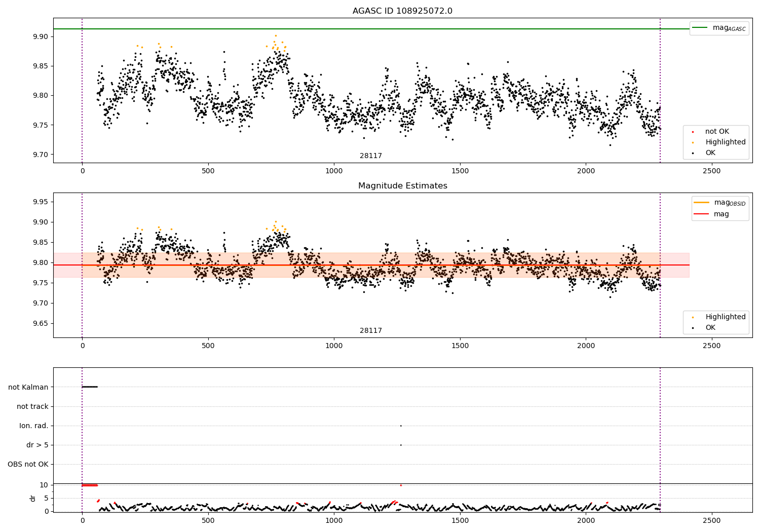Click 'OK' legend entry in top plot
Screen dimensions: 760x532
click(x=710, y=153)
